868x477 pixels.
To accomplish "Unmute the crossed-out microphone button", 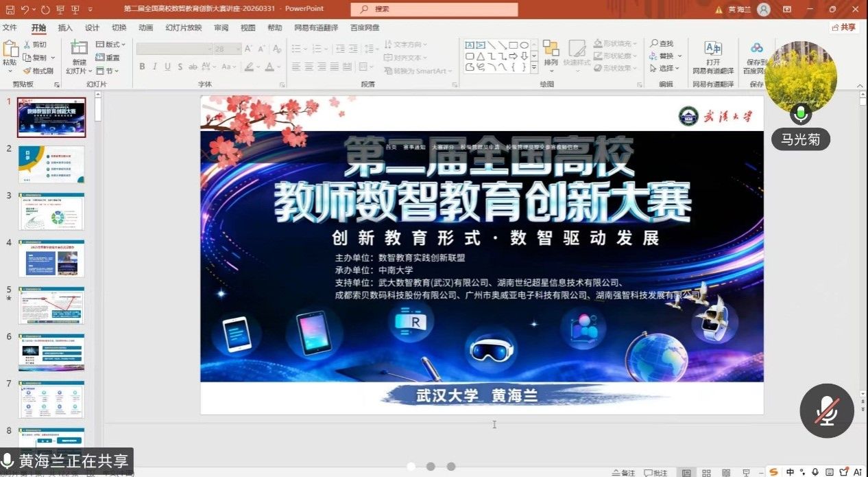I will pos(826,410).
